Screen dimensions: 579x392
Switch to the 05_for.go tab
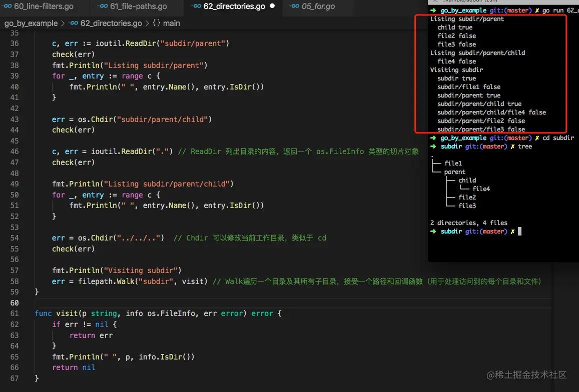click(318, 6)
